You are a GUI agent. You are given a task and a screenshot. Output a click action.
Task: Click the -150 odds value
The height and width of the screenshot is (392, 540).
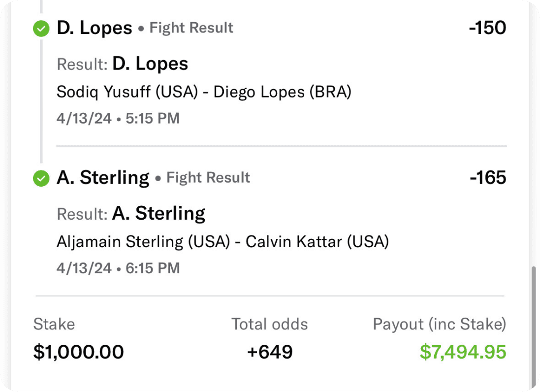tap(487, 28)
